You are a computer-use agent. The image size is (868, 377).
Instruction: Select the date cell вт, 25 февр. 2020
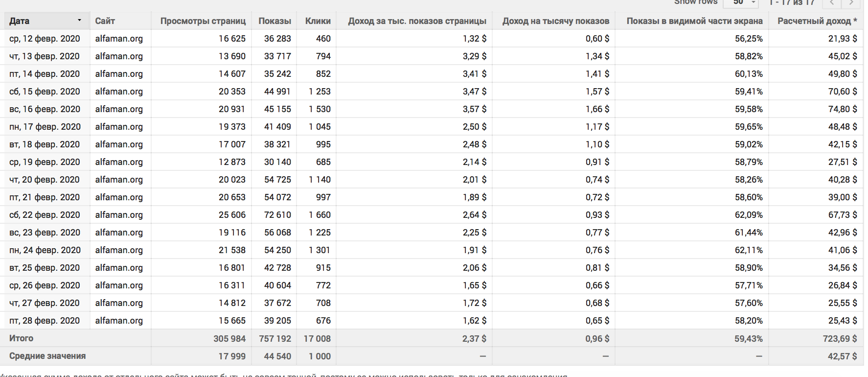tap(45, 268)
